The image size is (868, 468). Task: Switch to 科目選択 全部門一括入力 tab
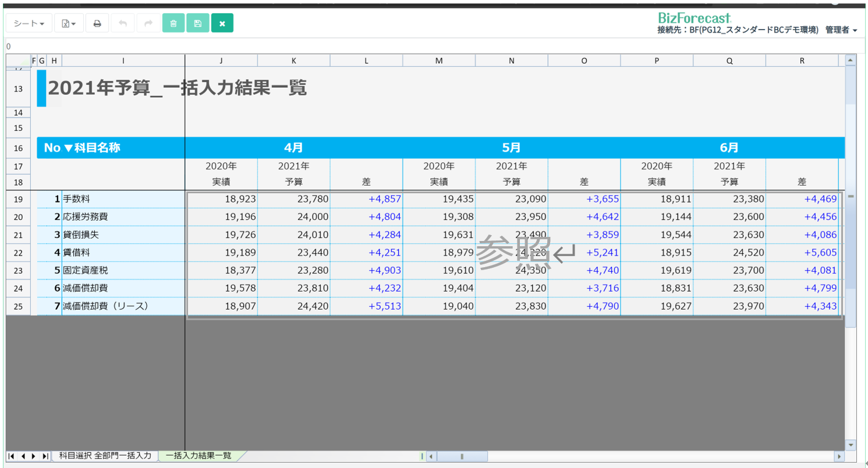[x=105, y=456]
